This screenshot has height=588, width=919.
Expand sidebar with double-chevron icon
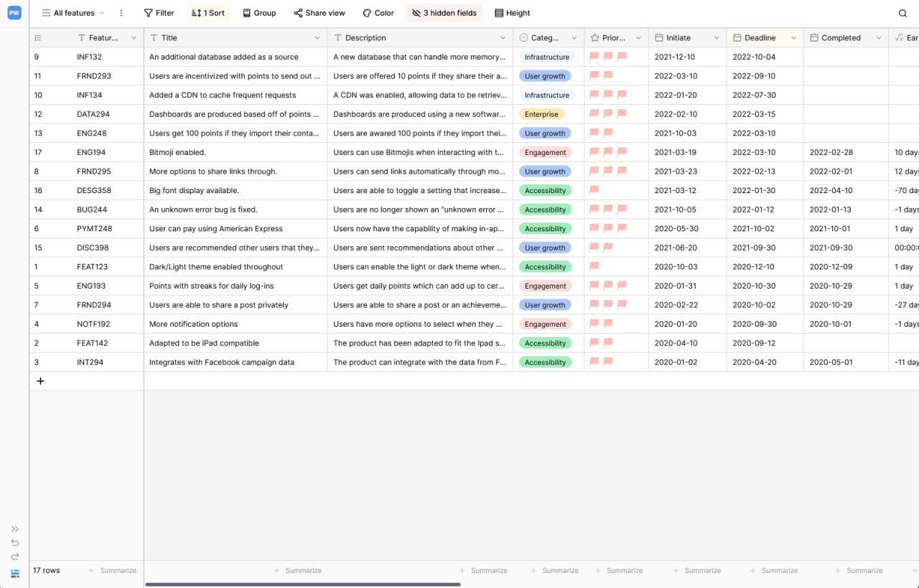click(x=15, y=529)
